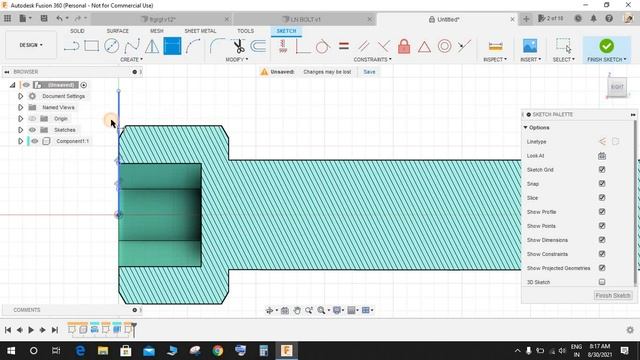This screenshot has width=640, height=360.
Task: Switch to the MESH tab
Action: (x=157, y=31)
